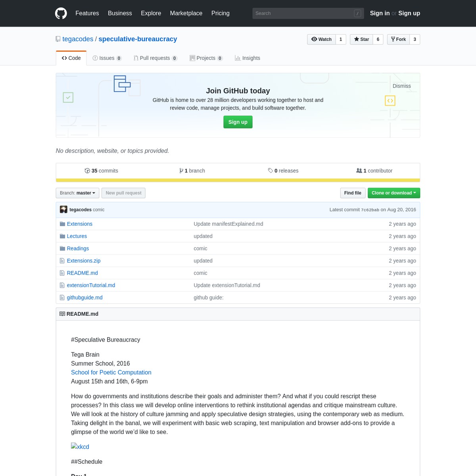The height and width of the screenshot is (476, 476).
Task: Open the Lectures folder
Action: click(77, 236)
